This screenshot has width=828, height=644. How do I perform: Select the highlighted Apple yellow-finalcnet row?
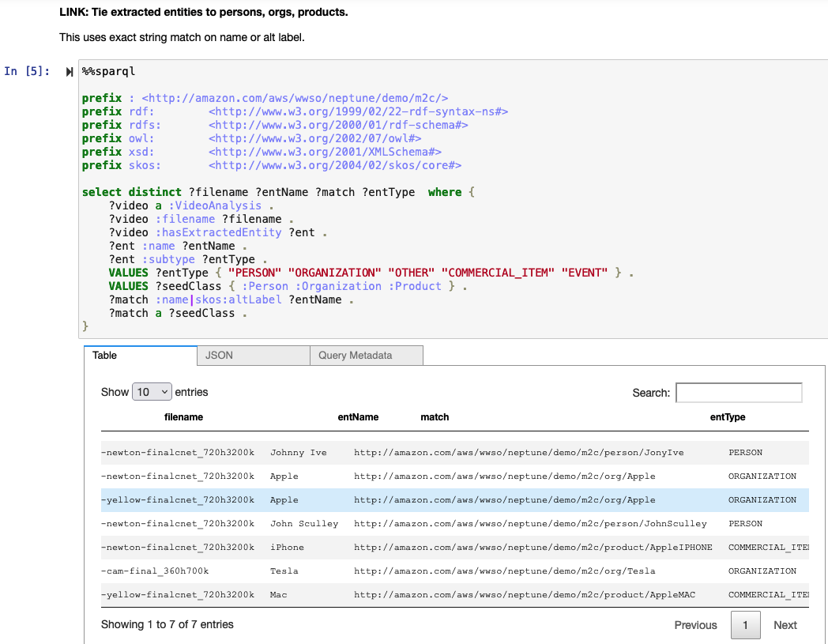click(395, 499)
